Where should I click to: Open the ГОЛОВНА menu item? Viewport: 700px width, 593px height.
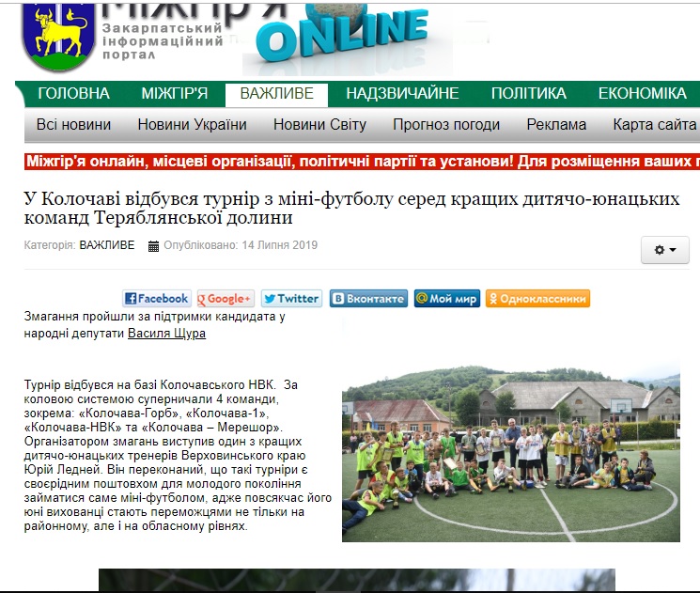tap(73, 94)
